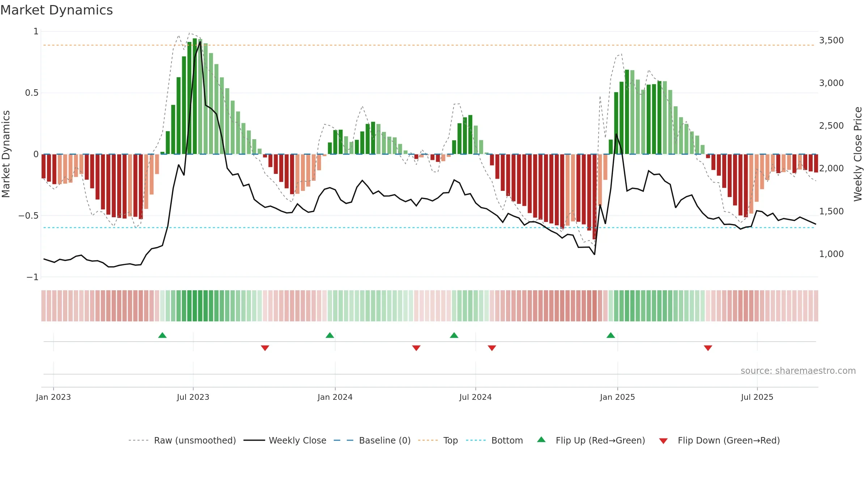
Task: Click the green Flip Up legend triangle icon
Action: point(541,440)
